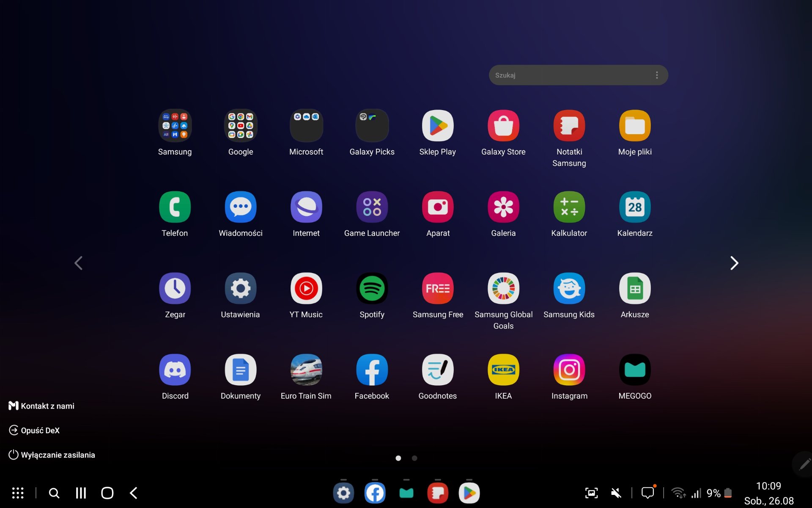This screenshot has height=508, width=812.
Task: Open Samsung Global Goals app
Action: (503, 288)
